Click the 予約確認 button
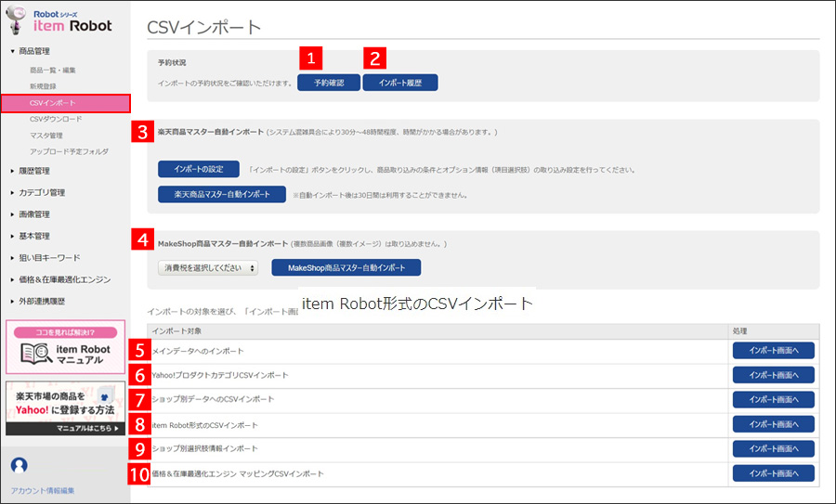This screenshot has width=836, height=504. [329, 83]
